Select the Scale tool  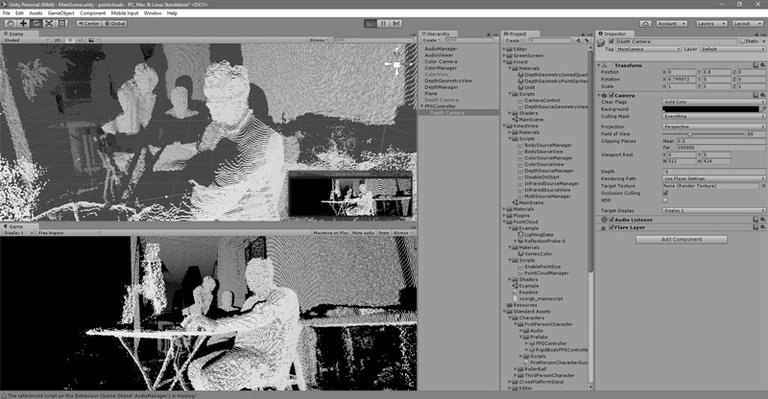[49, 23]
